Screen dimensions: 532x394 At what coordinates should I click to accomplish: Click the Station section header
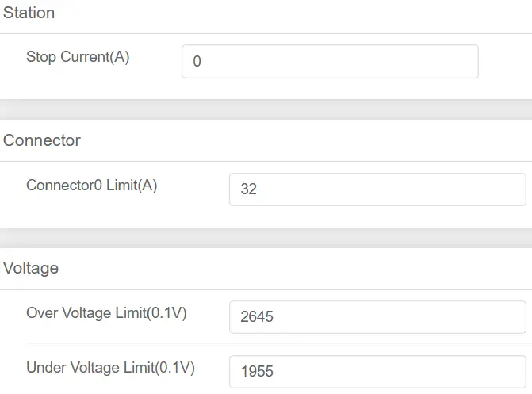coord(29,13)
